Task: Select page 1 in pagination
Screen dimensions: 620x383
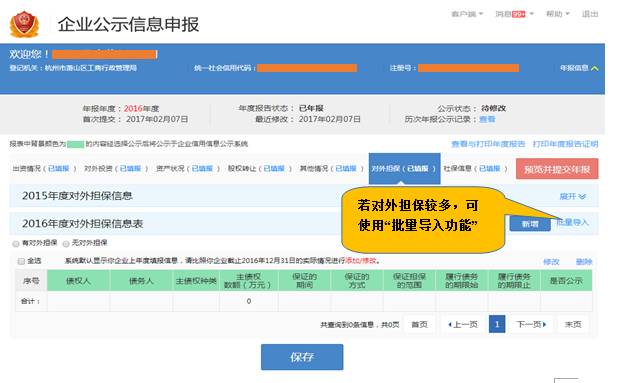Action: pos(497,325)
